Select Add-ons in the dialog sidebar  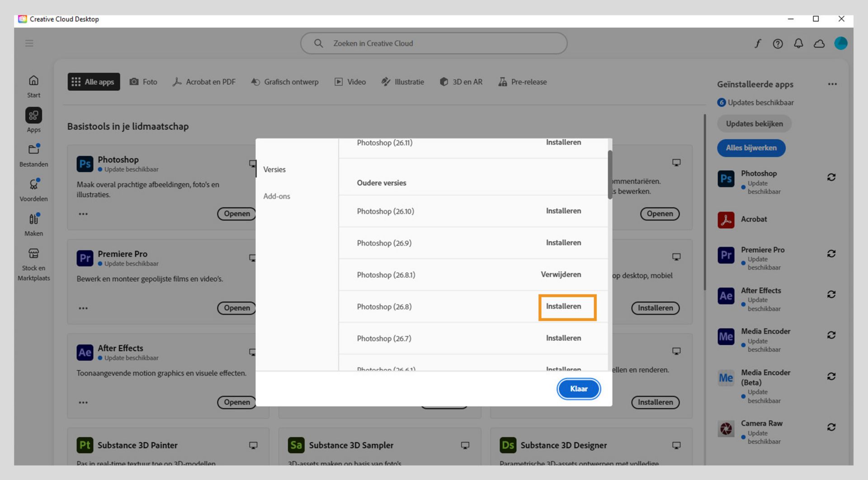coord(277,196)
